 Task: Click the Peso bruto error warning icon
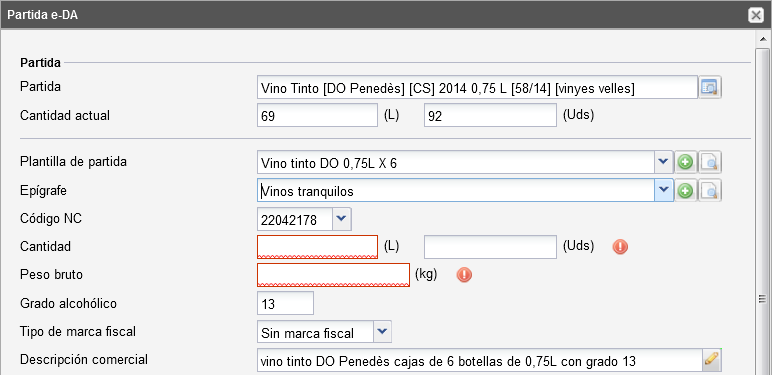(x=464, y=275)
